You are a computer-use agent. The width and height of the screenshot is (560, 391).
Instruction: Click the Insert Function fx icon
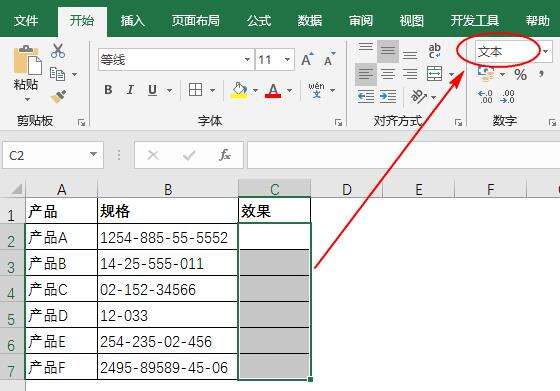[225, 155]
